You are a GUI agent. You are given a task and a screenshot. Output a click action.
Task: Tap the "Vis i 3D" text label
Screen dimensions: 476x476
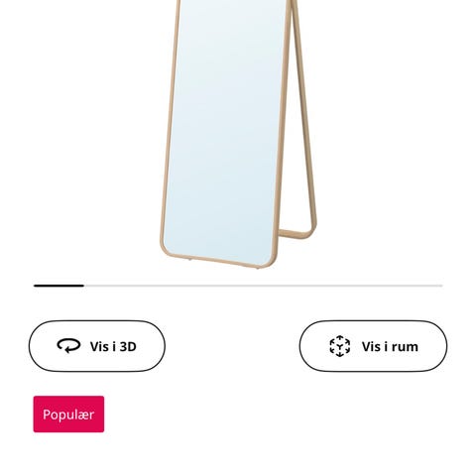[x=113, y=346]
